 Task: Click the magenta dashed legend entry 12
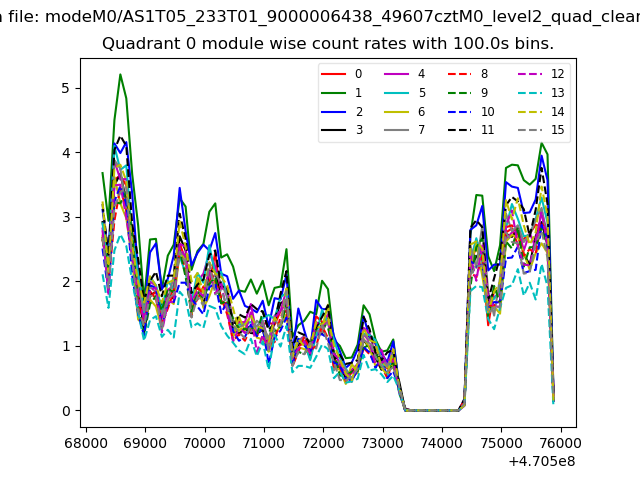[539, 74]
